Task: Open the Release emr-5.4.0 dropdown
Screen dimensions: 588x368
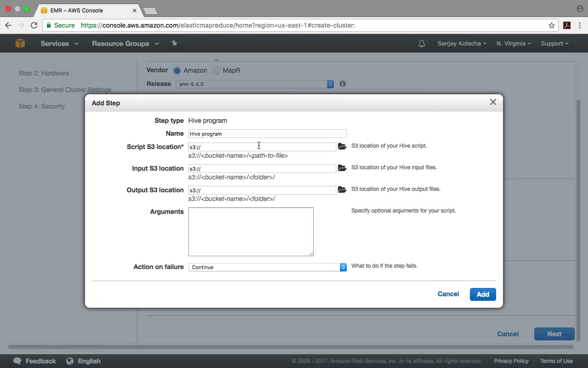Action: click(254, 84)
